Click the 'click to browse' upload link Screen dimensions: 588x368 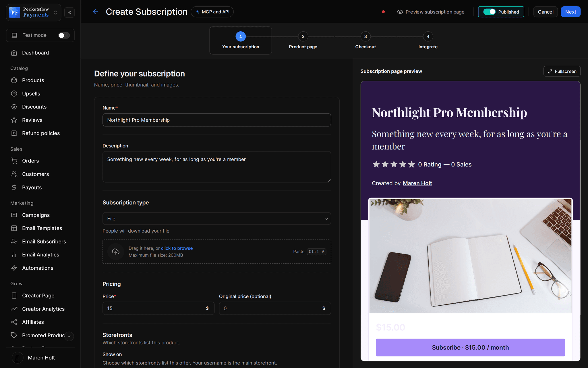pos(177,248)
